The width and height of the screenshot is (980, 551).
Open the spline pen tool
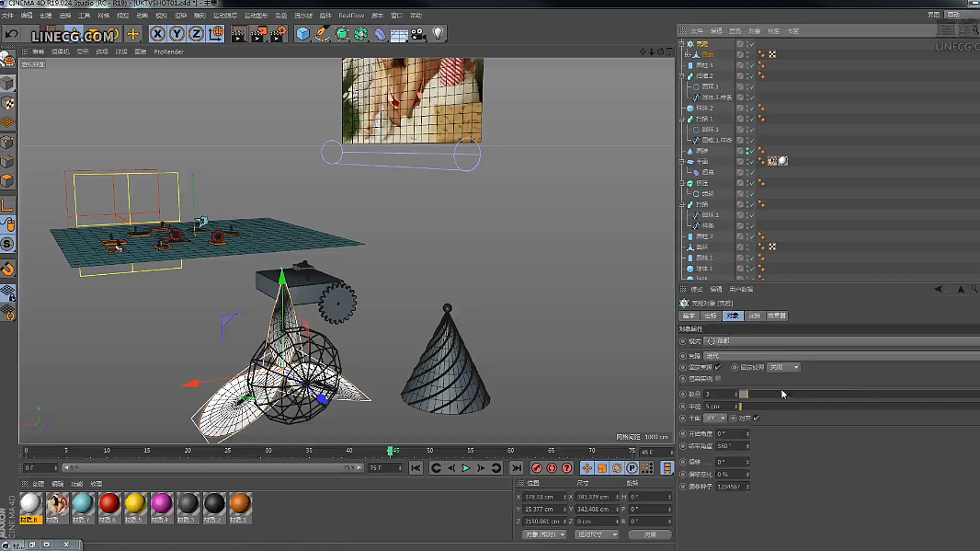[x=323, y=34]
